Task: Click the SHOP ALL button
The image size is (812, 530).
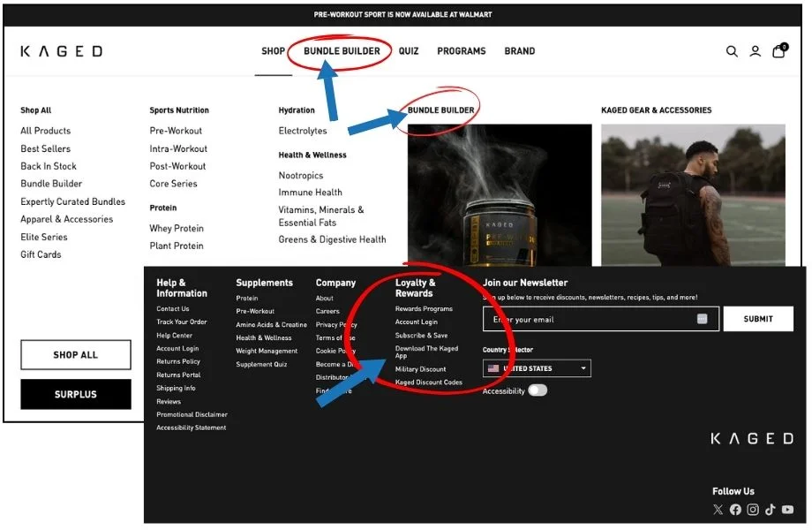Action: [x=75, y=354]
